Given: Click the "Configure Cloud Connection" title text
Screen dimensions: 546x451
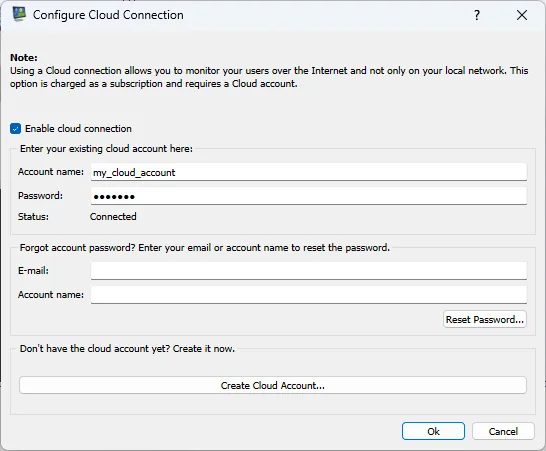Looking at the screenshot, I should (108, 15).
